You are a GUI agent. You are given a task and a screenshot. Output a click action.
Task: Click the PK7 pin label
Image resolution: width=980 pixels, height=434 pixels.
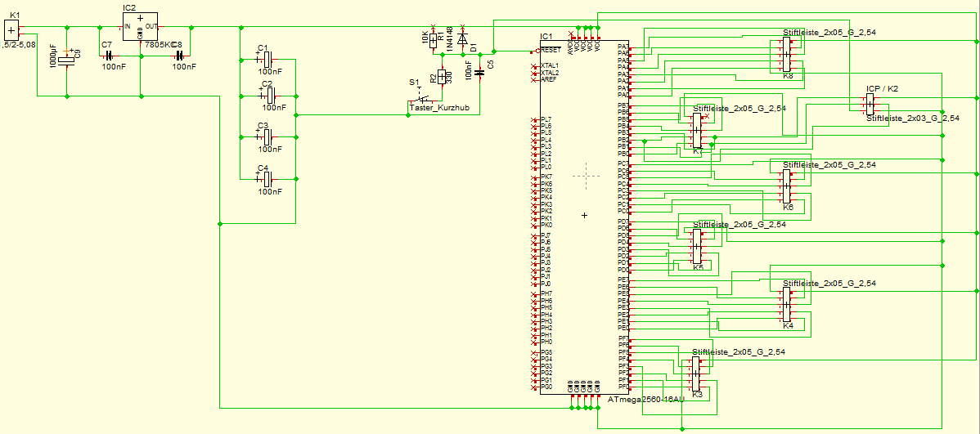[546, 177]
